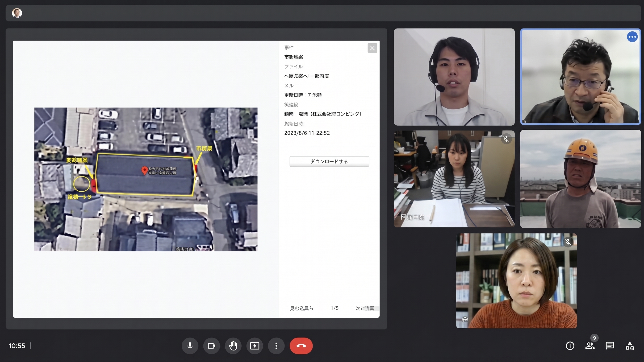This screenshot has width=644, height=362.
Task: Open the present screen option
Action: pos(255,346)
